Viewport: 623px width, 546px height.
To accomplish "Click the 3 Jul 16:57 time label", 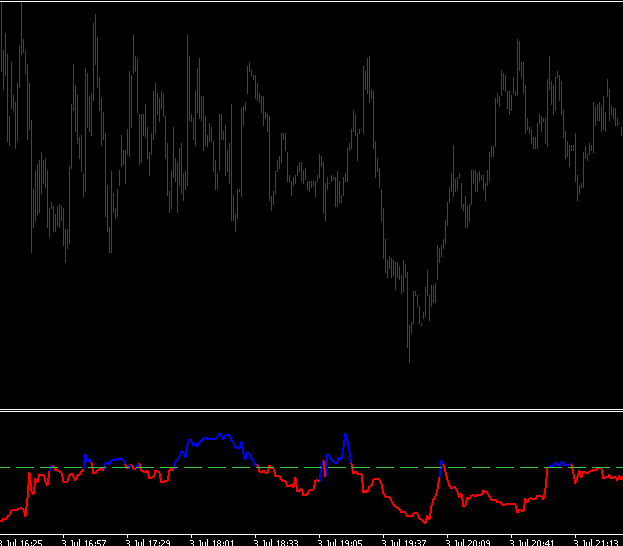I will tap(84, 543).
